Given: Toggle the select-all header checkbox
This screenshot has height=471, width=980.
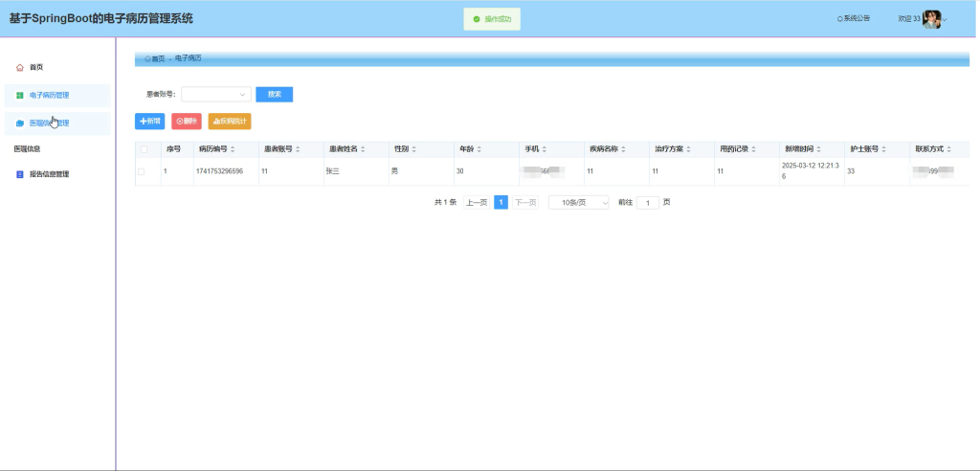Looking at the screenshot, I should click(145, 149).
